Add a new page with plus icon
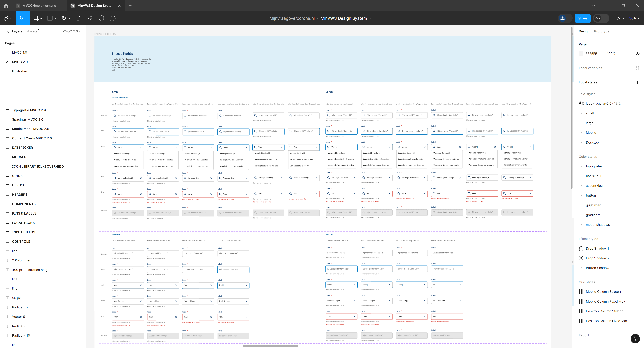Image resolution: width=644 pixels, height=348 pixels. [79, 43]
